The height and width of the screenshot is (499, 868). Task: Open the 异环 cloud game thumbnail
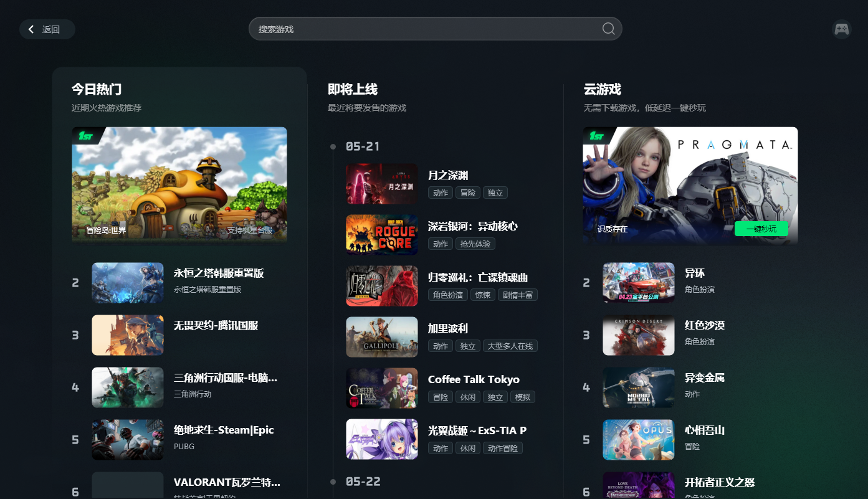(x=639, y=283)
